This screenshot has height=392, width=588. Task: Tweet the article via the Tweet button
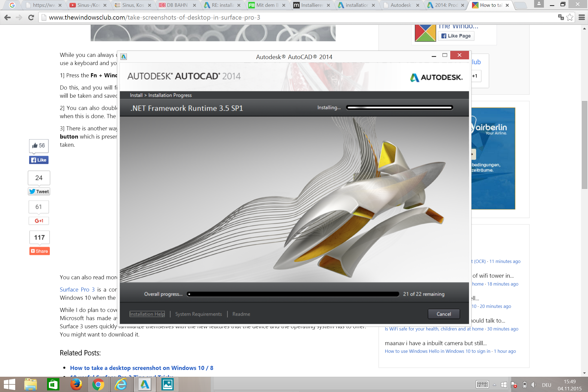pyautogui.click(x=39, y=191)
